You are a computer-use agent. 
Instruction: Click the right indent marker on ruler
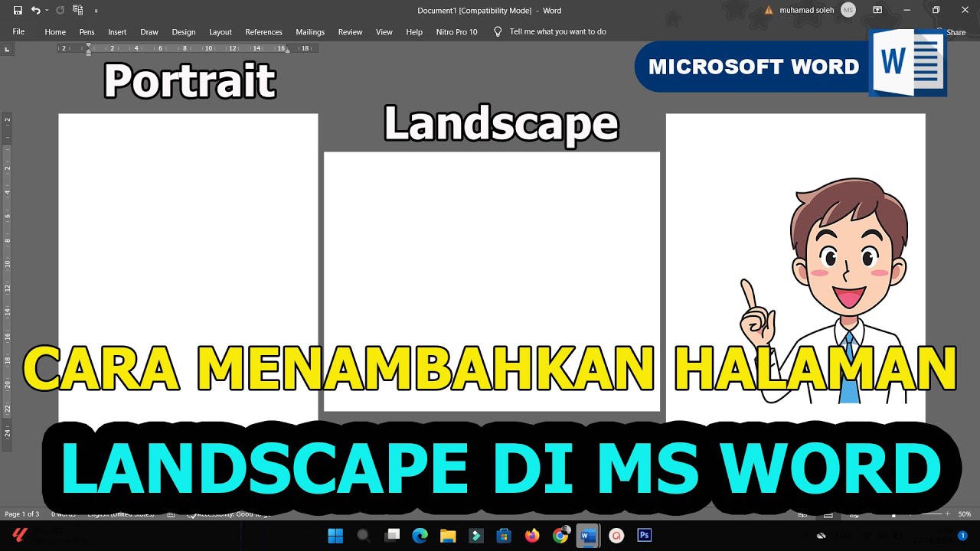point(288,51)
